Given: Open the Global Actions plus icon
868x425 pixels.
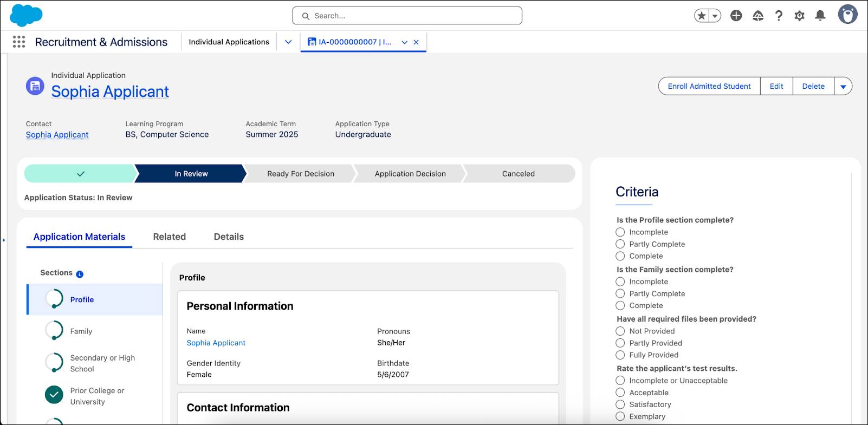Looking at the screenshot, I should point(736,16).
